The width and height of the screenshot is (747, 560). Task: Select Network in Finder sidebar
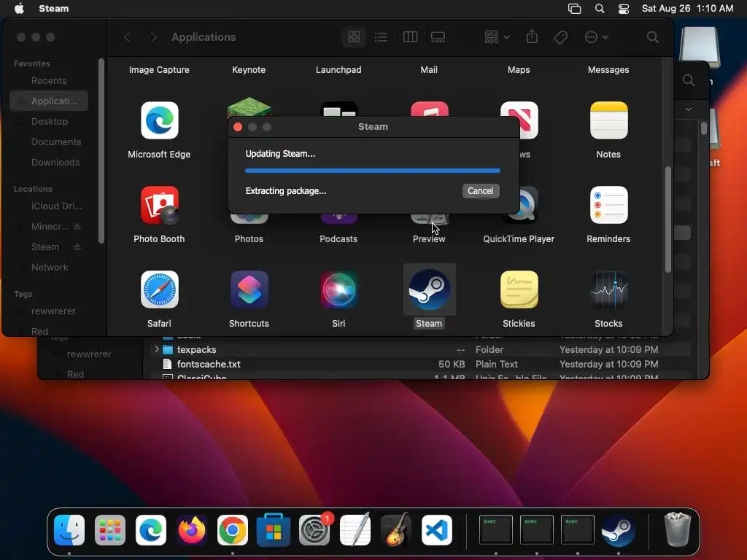tap(49, 267)
